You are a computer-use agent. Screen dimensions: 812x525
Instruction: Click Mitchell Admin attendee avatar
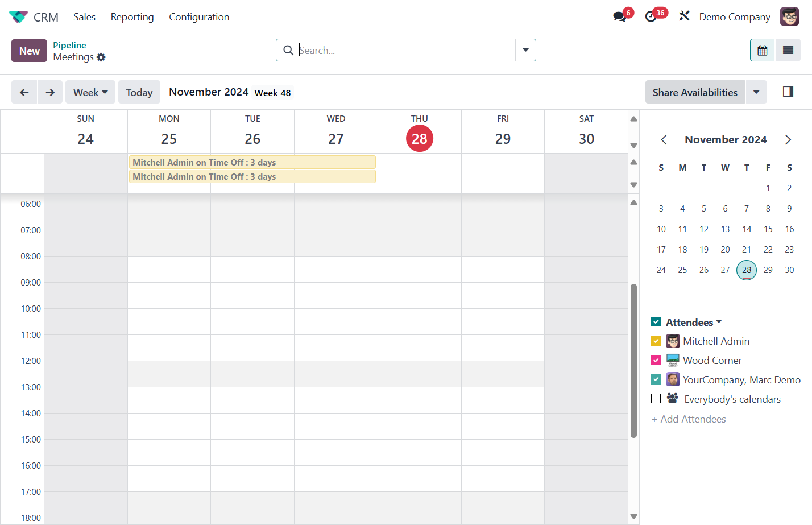pos(673,341)
